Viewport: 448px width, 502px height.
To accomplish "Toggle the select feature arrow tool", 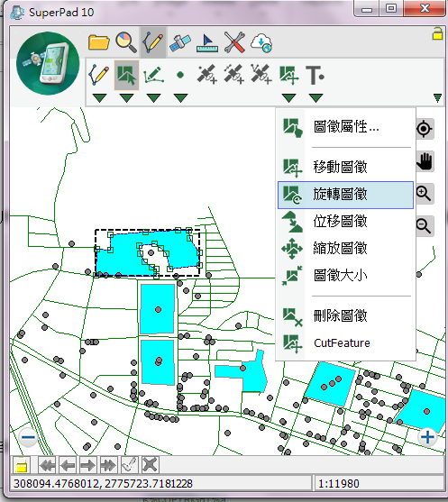I will click(x=126, y=75).
